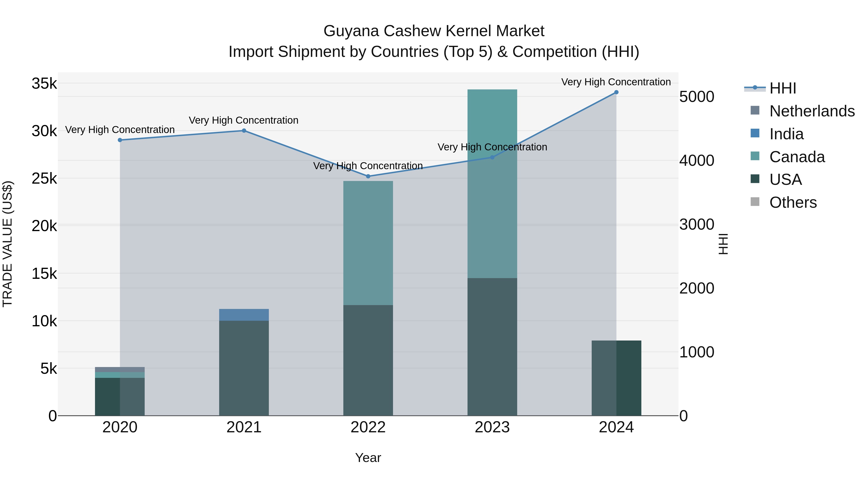Viewport: 868px width, 488px height.
Task: Click the Canada legend color swatch
Action: (755, 156)
